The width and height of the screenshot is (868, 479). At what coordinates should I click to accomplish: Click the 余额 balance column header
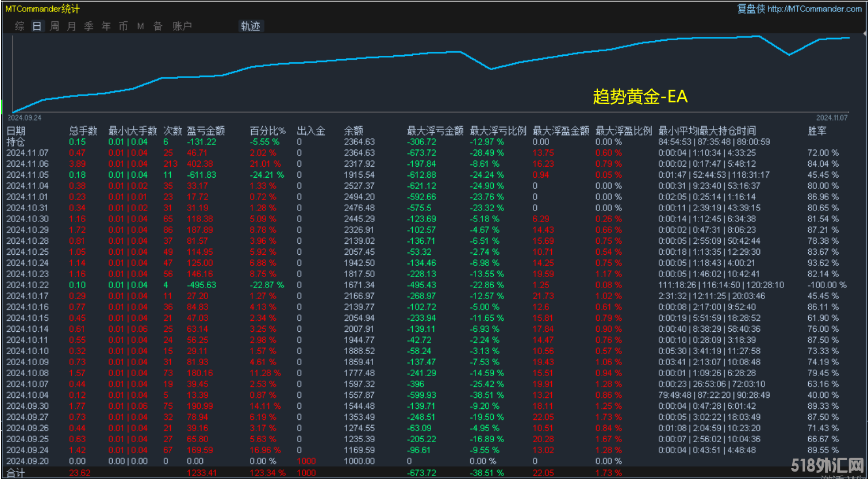pyautogui.click(x=354, y=131)
